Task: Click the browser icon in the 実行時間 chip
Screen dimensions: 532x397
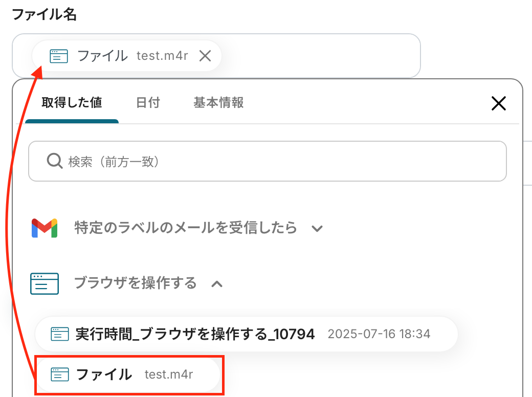Action: click(x=60, y=335)
